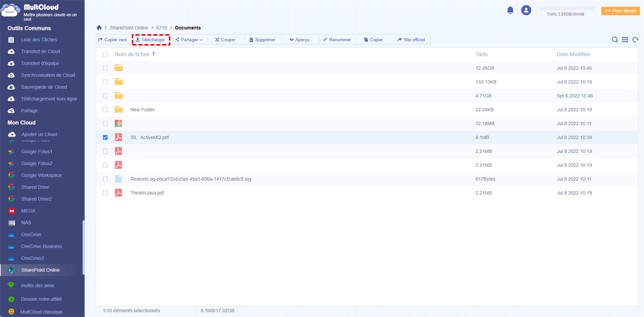This screenshot has width=644, height=317.
Task: Click the MultCloud logo
Action: coord(11,9)
